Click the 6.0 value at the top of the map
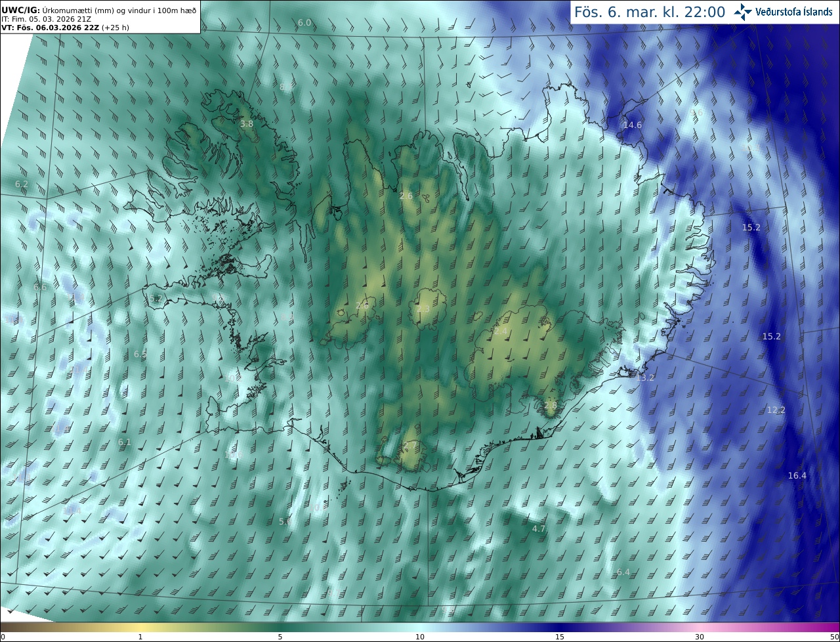The height and width of the screenshot is (642, 840). pos(304,22)
